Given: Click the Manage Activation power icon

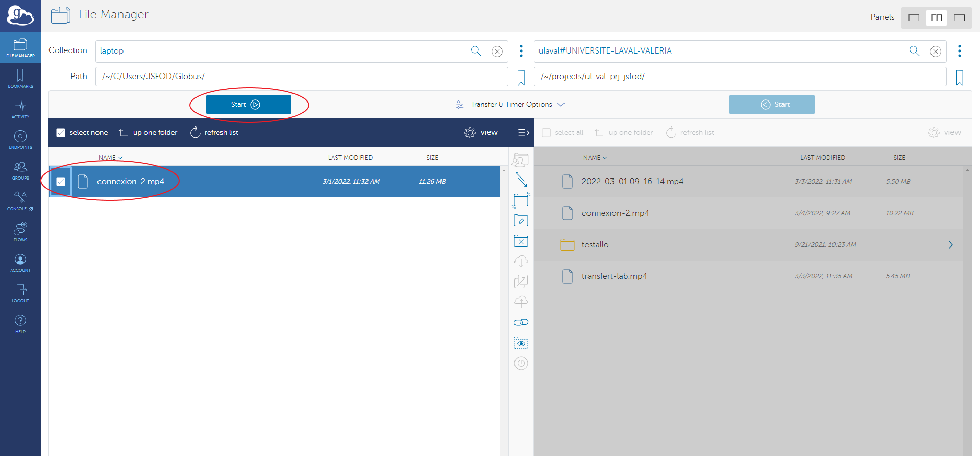Looking at the screenshot, I should [521, 364].
